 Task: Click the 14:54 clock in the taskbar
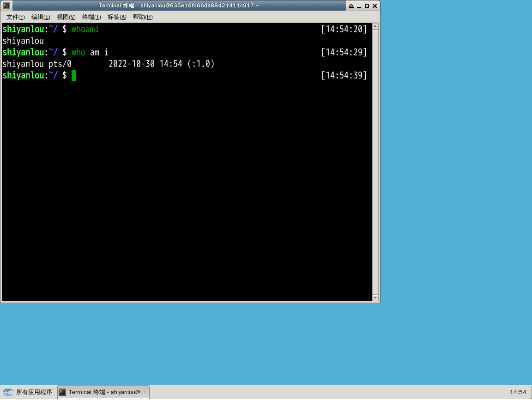(x=518, y=392)
